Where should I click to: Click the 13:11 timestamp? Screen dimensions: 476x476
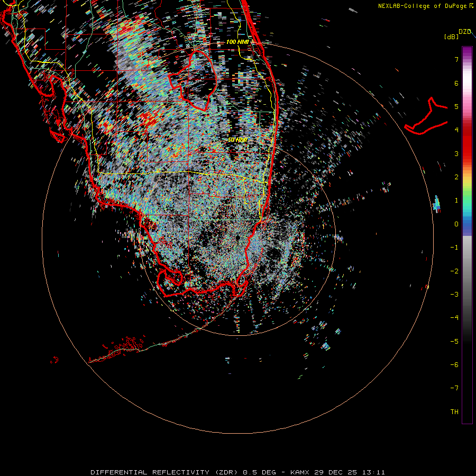(x=374, y=472)
